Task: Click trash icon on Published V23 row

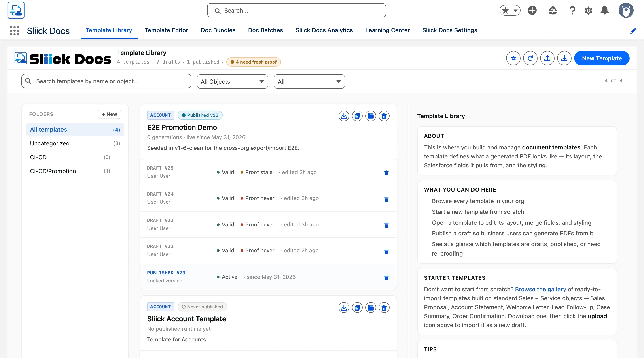Action: point(386,277)
